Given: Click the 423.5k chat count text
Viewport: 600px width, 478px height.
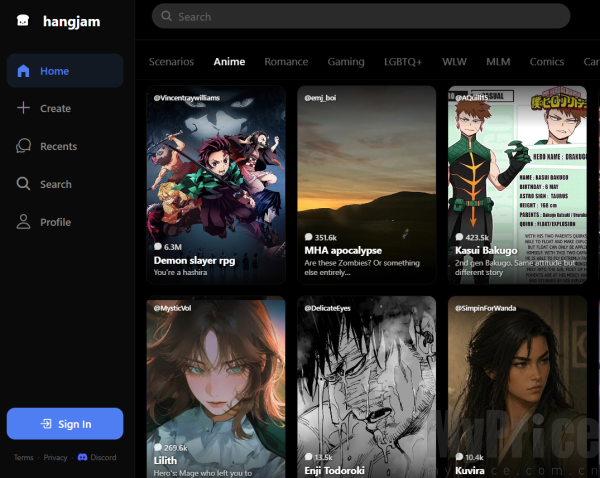Looking at the screenshot, I should (x=477, y=237).
